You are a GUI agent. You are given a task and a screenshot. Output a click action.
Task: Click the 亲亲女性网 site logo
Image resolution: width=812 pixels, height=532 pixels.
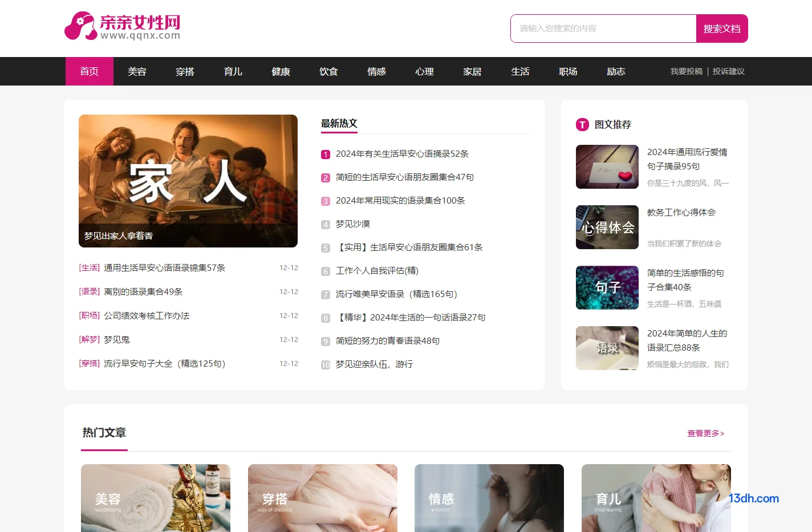pyautogui.click(x=123, y=26)
